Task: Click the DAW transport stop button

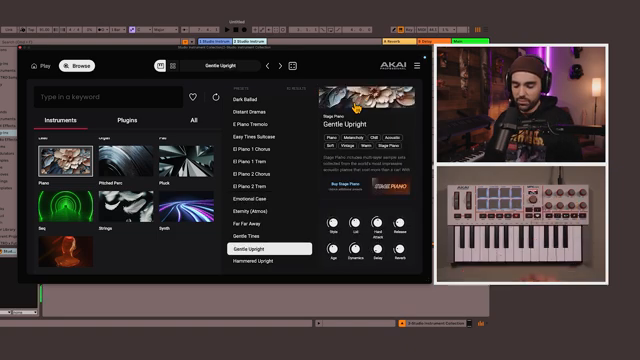Action: 236,30
